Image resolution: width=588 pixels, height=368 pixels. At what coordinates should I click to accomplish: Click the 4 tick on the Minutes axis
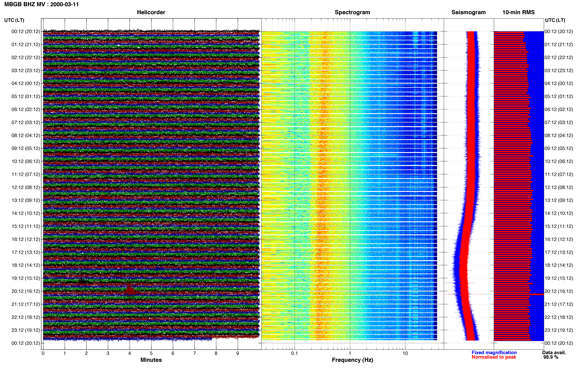coord(130,353)
